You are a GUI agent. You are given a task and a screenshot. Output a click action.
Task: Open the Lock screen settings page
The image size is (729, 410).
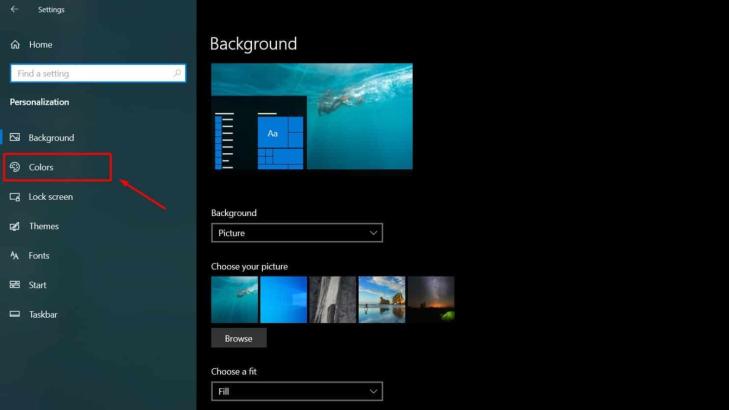(50, 197)
